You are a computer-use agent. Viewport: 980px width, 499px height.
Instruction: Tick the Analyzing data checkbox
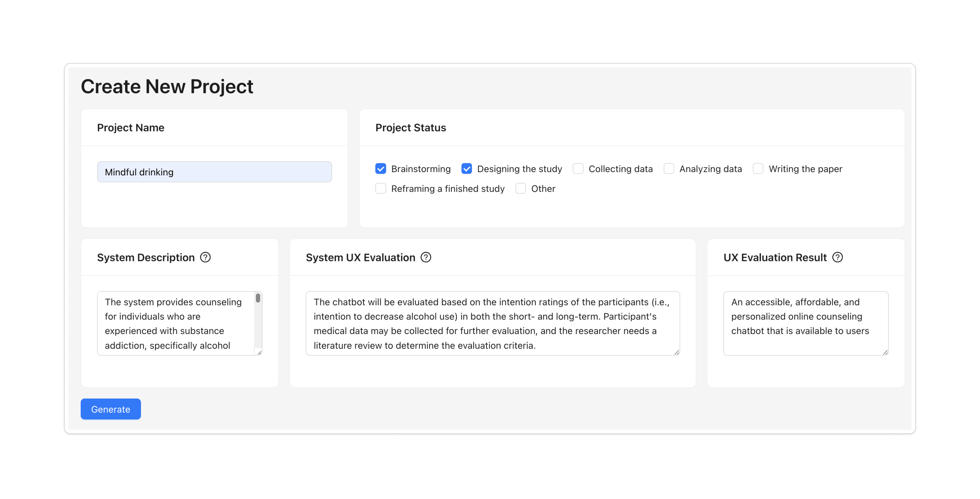669,168
